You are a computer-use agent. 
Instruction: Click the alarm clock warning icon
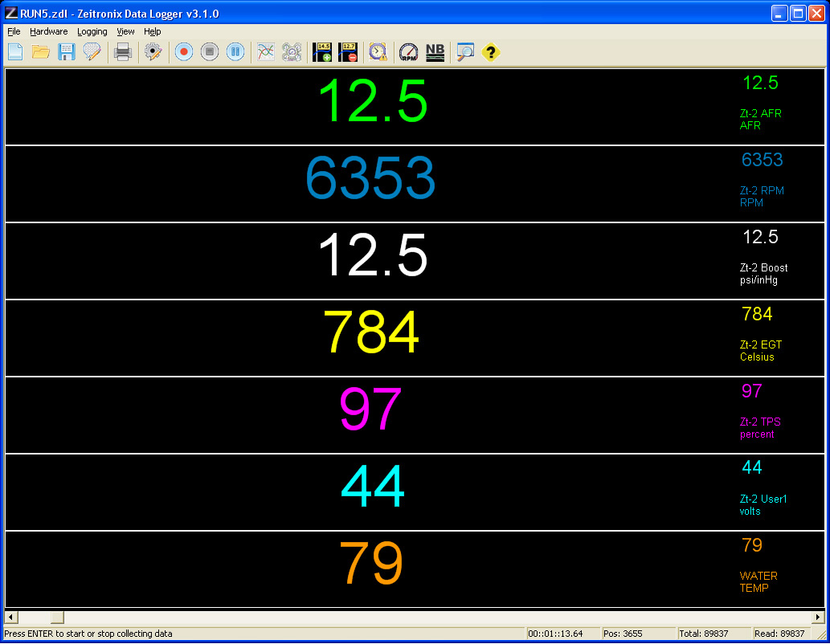[x=378, y=52]
